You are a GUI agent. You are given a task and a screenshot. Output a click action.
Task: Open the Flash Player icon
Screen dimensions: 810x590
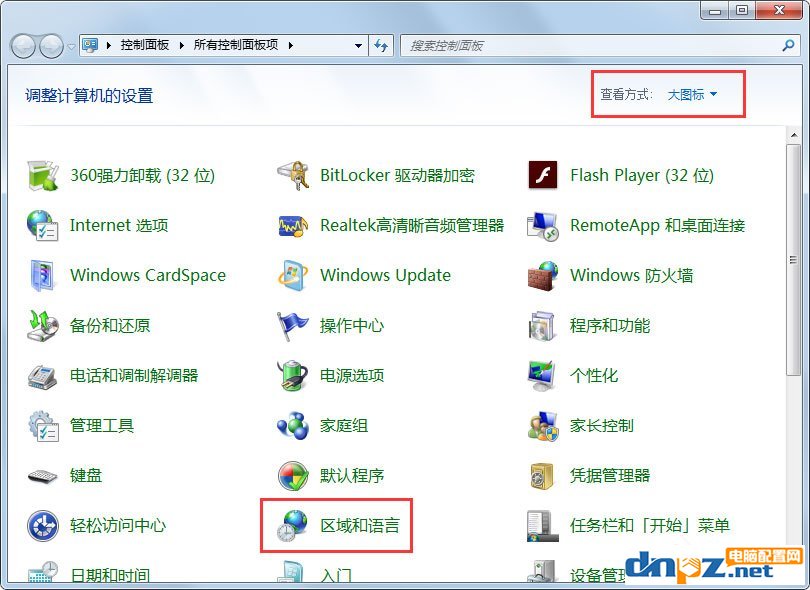pyautogui.click(x=542, y=175)
